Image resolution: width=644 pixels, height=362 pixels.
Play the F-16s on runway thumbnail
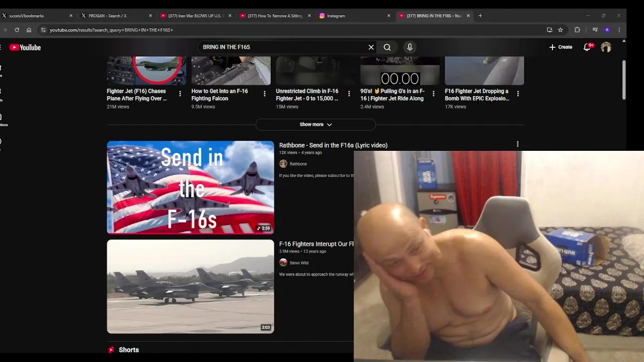click(x=191, y=287)
